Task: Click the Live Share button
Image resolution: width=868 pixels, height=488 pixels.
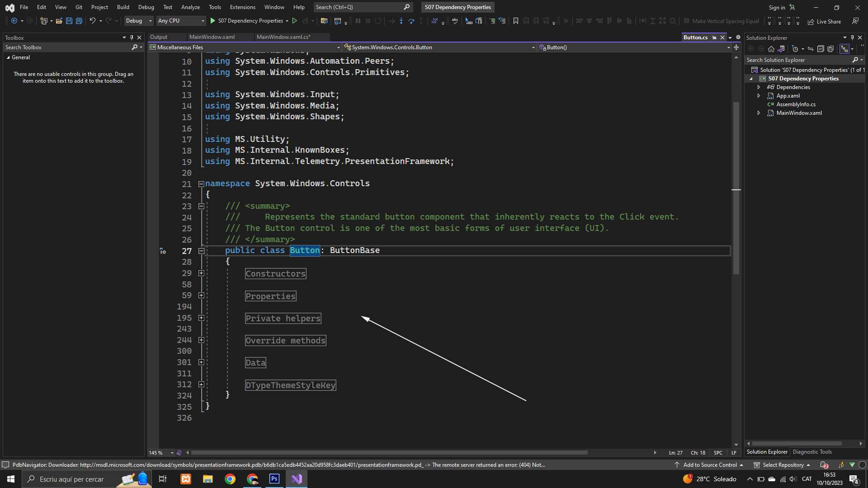Action: 824,21
